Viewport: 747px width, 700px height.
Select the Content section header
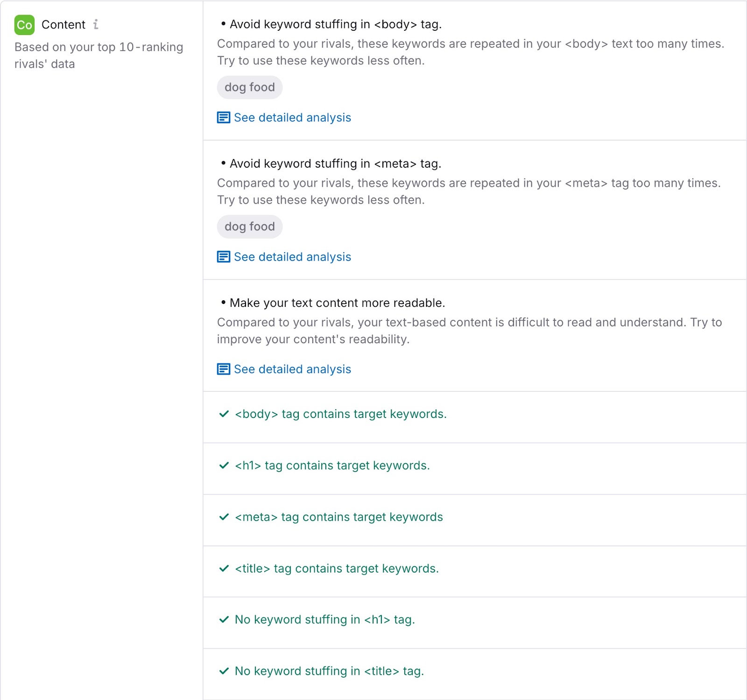click(x=64, y=24)
